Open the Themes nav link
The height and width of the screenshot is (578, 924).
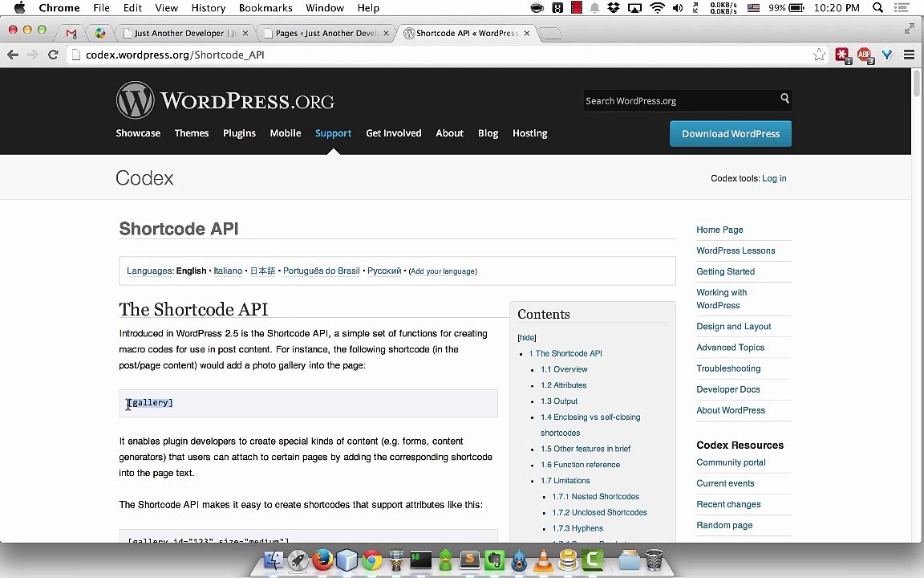(x=192, y=133)
